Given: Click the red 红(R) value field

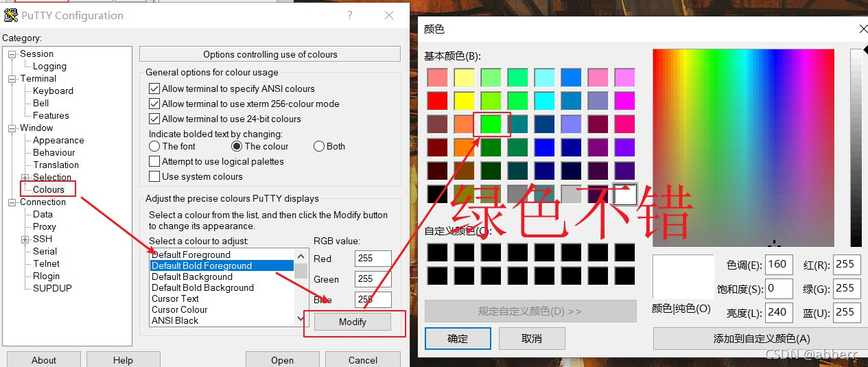Looking at the screenshot, I should pyautogui.click(x=847, y=264).
